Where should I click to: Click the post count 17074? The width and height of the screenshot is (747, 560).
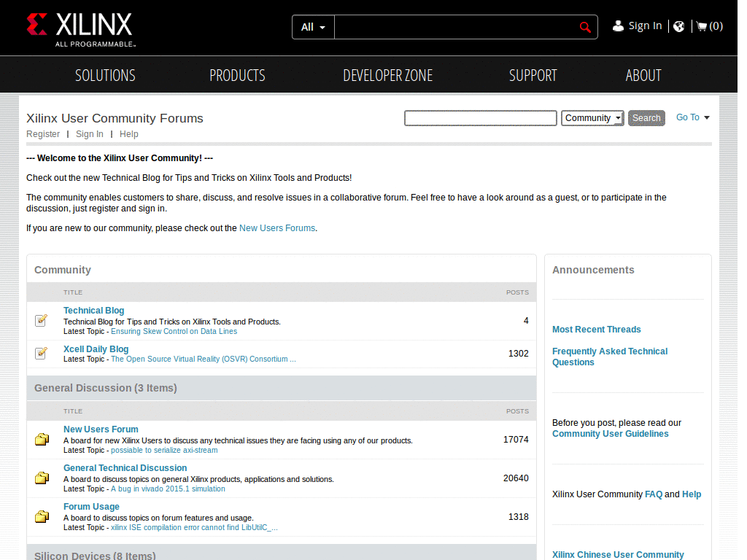click(516, 440)
